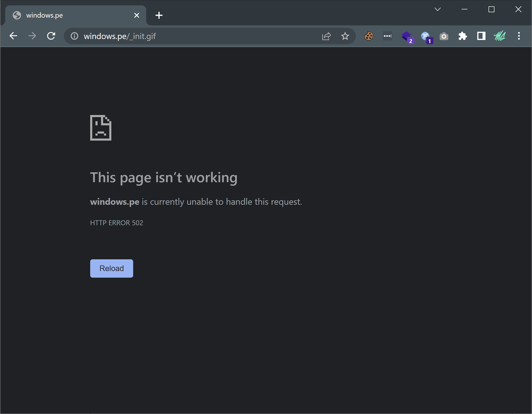This screenshot has height=414, width=532.
Task: Open the Extensions puzzle menu
Action: pyautogui.click(x=462, y=36)
